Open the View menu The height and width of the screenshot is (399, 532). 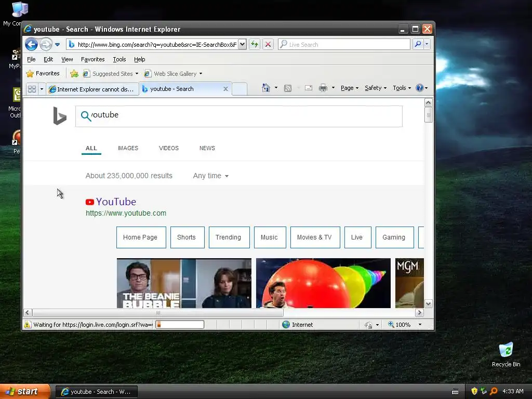(67, 59)
